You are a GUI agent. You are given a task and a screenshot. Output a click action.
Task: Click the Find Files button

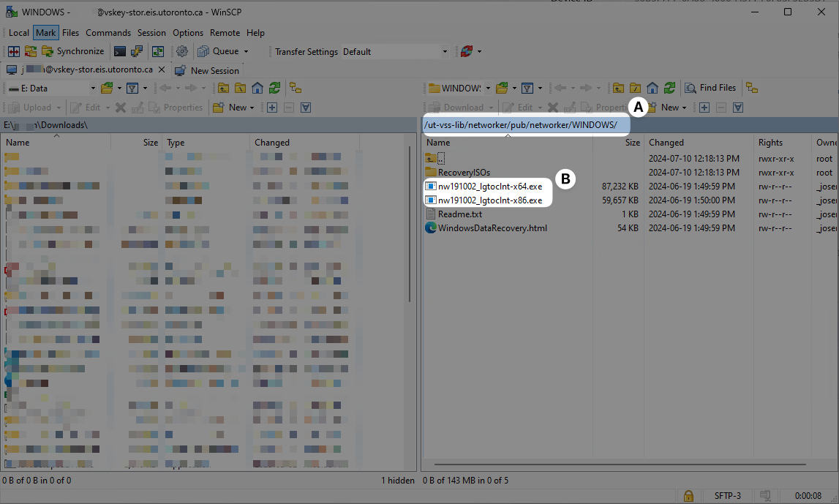coord(710,88)
